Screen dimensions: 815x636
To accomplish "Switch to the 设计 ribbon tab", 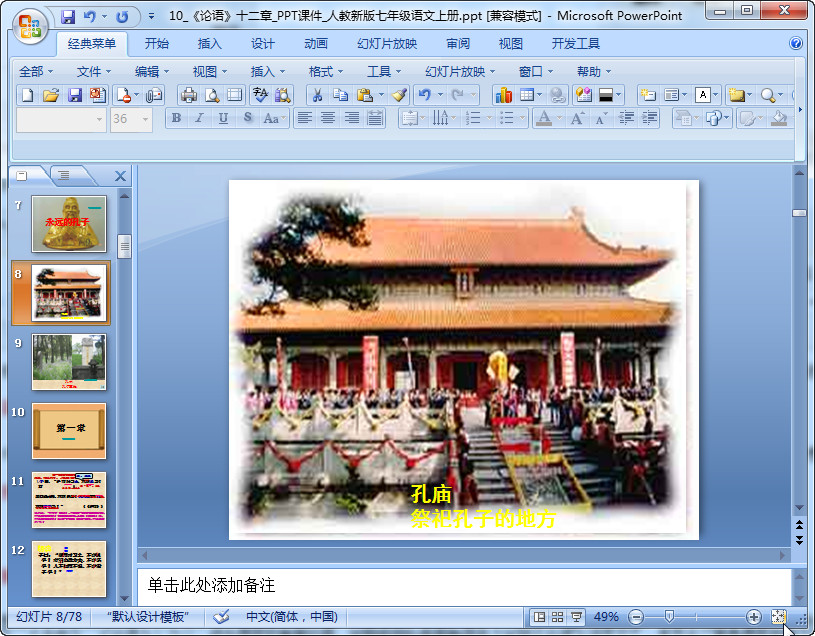I will (x=262, y=44).
